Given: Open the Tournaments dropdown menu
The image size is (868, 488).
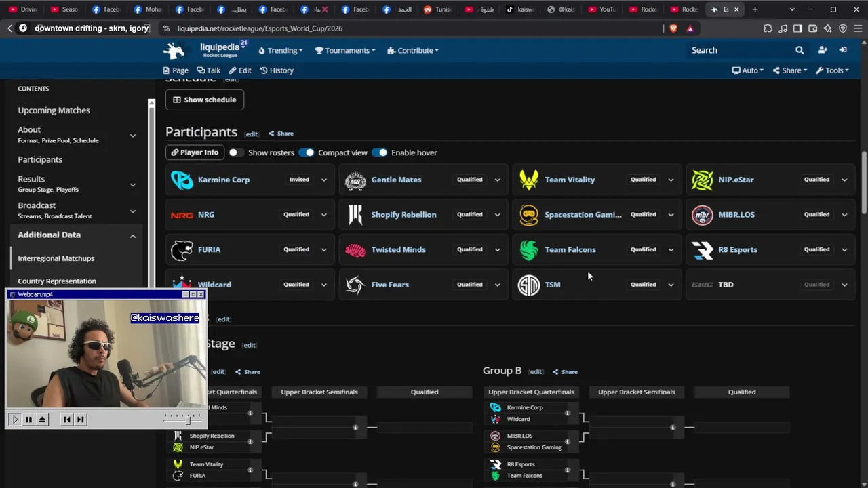Looking at the screenshot, I should coord(346,50).
